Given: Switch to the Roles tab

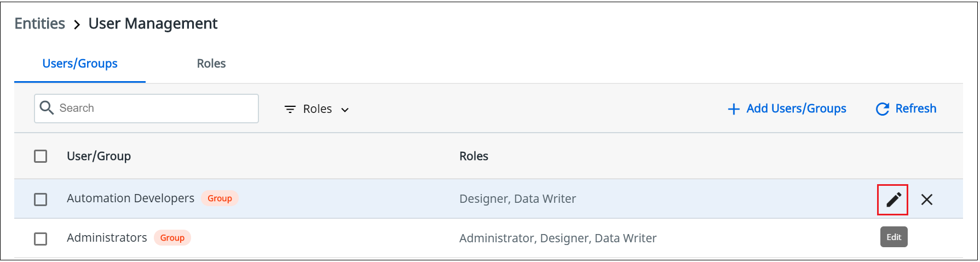Looking at the screenshot, I should pyautogui.click(x=211, y=64).
